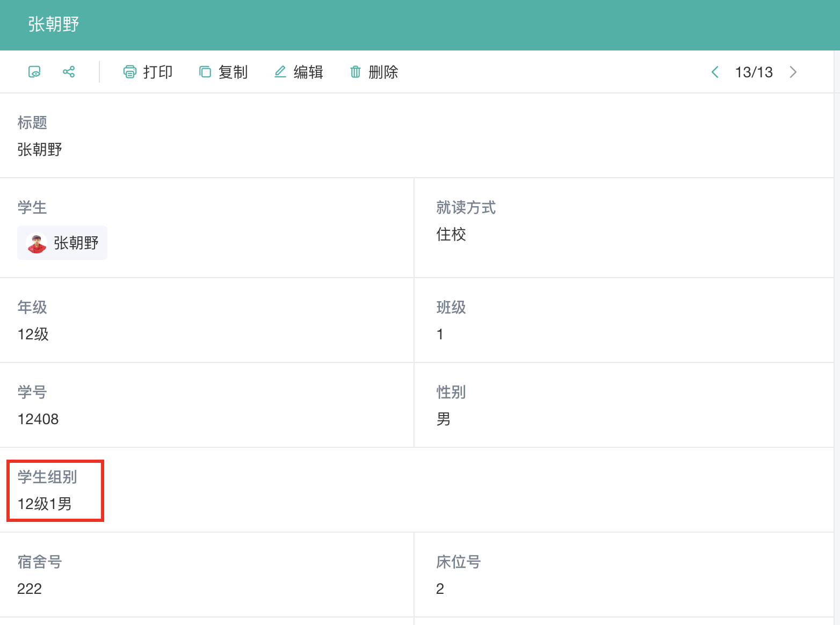This screenshot has width=840, height=625.
Task: Click the 编辑 pencil to edit
Action: tap(299, 72)
